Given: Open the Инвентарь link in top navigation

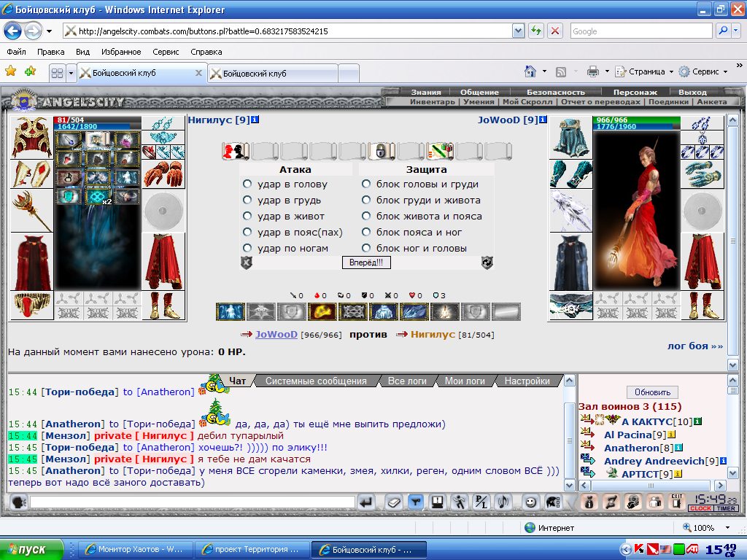Looking at the screenshot, I should tap(432, 101).
